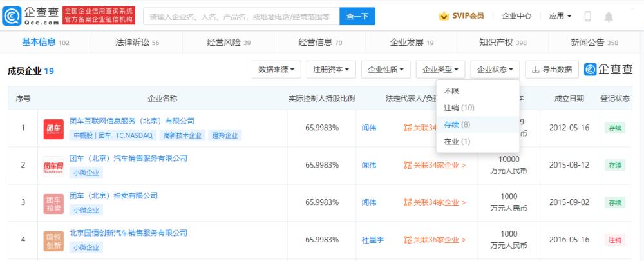Click the relation graph icon in row 4

tap(408, 240)
